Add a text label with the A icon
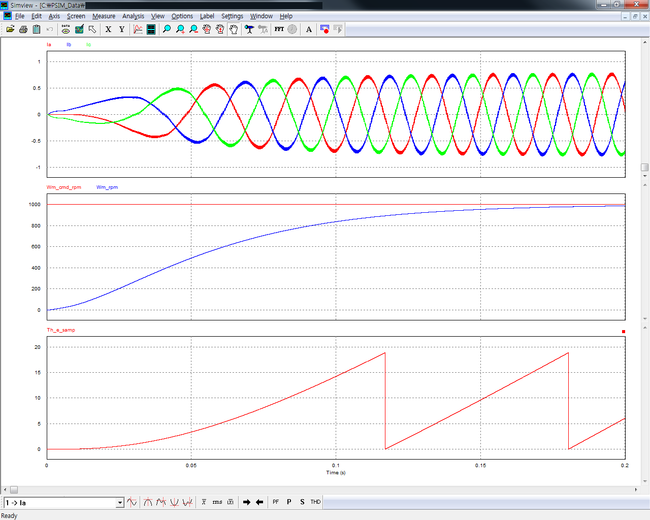This screenshot has height=520, width=650. (308, 29)
